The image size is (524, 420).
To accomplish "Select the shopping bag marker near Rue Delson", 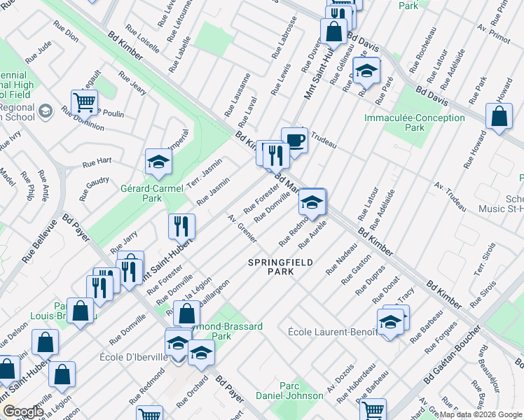I will [45, 343].
